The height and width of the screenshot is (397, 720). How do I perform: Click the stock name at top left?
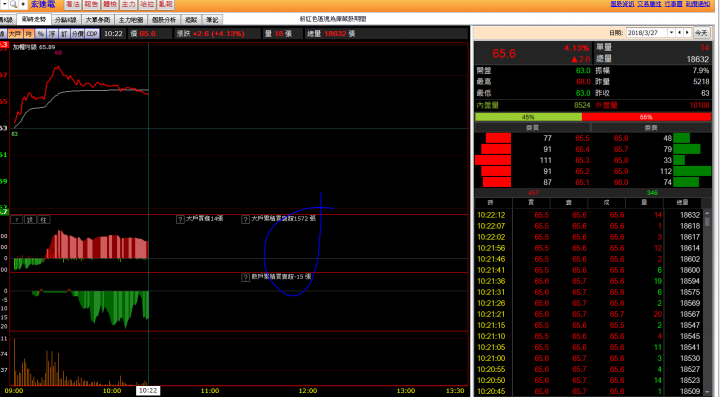pos(43,4)
